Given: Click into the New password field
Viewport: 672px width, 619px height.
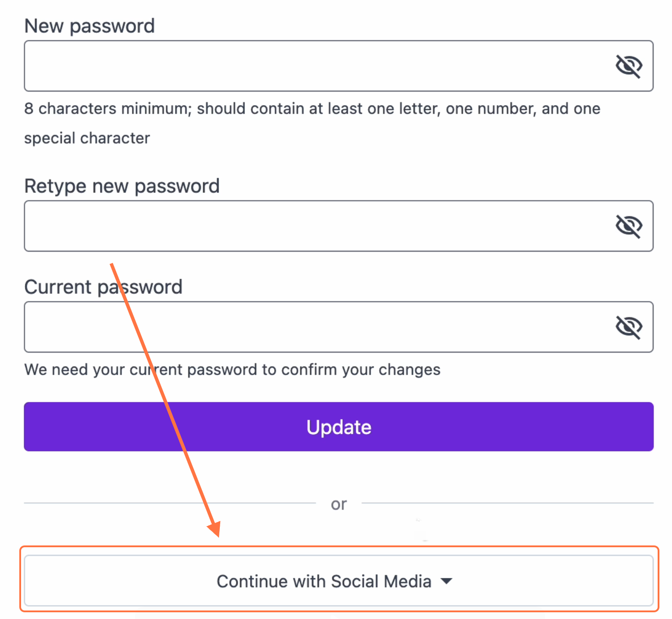Looking at the screenshot, I should pyautogui.click(x=314, y=66).
